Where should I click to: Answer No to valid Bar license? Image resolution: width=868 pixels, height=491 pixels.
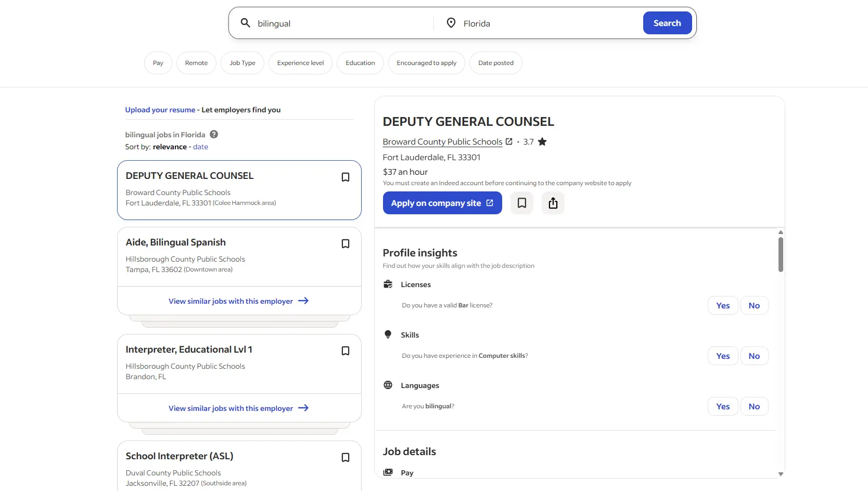pos(754,305)
